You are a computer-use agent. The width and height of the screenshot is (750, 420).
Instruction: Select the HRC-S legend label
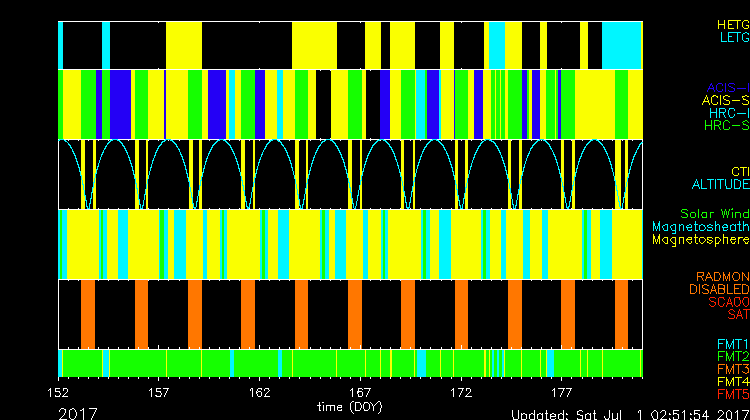coord(725,126)
